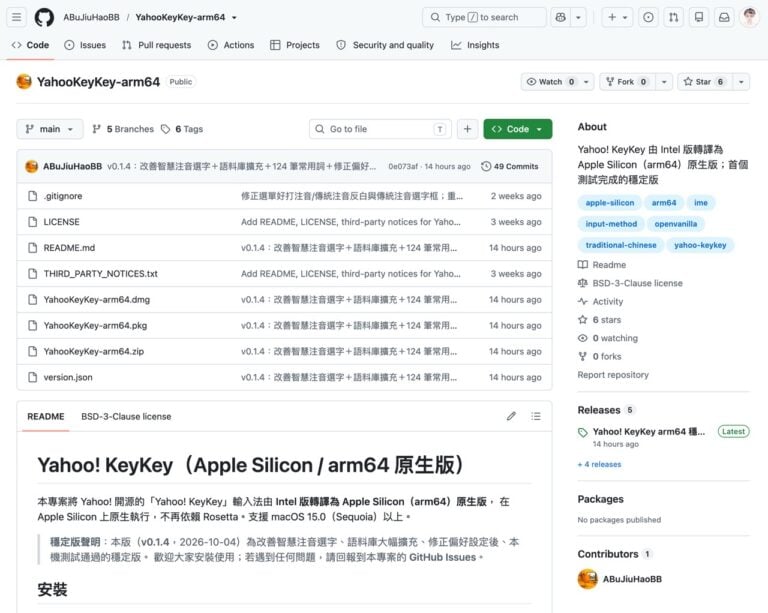Open the latest commit hash 0e073af

(x=403, y=166)
